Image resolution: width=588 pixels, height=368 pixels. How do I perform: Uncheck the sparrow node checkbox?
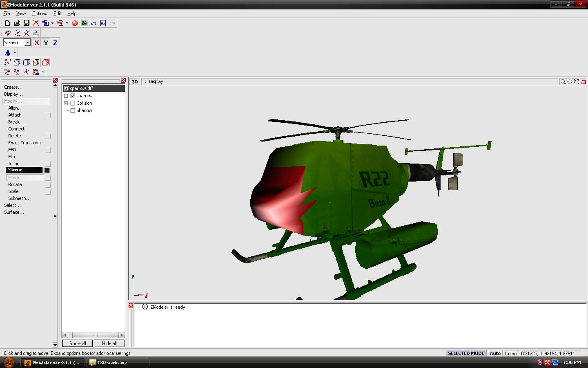(73, 96)
